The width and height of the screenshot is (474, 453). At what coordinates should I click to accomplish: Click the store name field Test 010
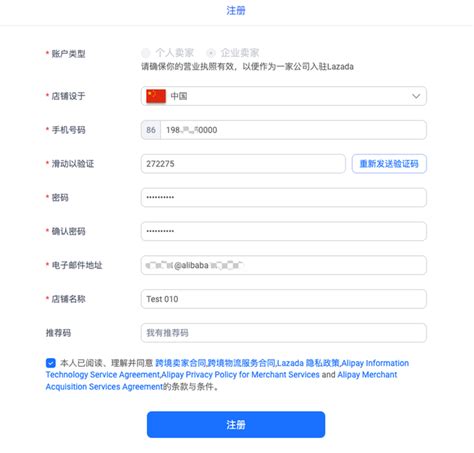[x=284, y=299]
